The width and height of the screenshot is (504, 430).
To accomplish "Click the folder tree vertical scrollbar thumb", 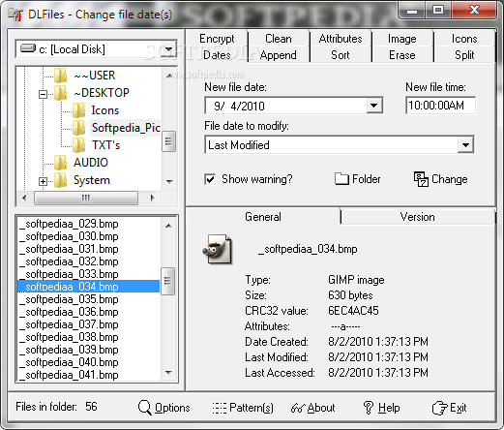I will click(168, 141).
